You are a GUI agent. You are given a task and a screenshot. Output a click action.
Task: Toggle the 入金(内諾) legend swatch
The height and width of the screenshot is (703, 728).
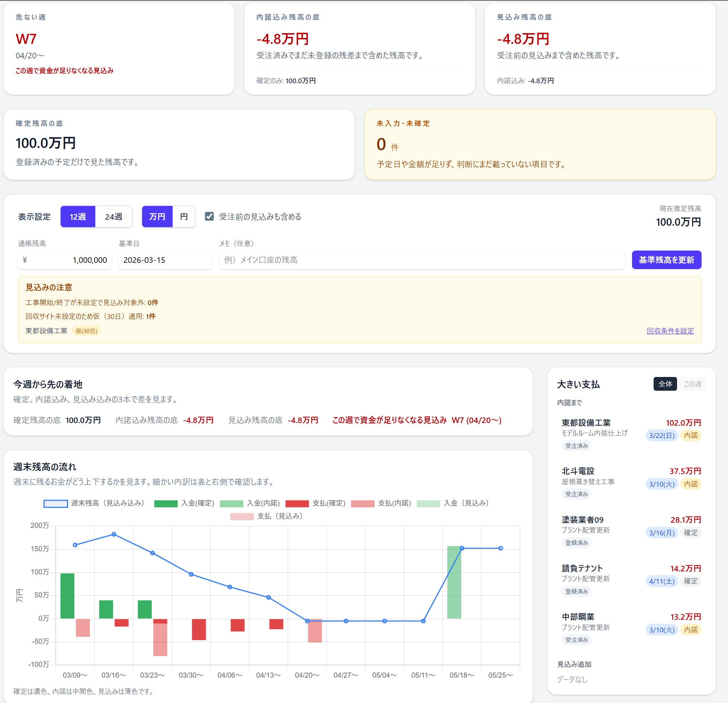click(x=231, y=504)
